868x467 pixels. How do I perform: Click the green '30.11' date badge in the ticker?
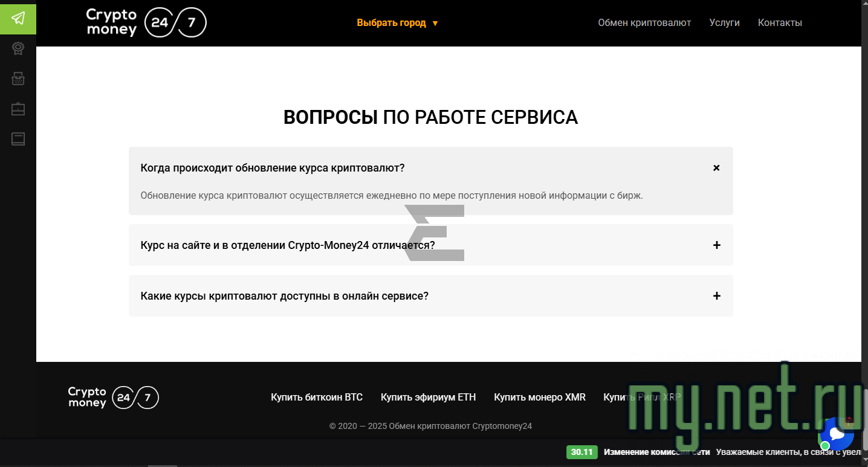(581, 452)
